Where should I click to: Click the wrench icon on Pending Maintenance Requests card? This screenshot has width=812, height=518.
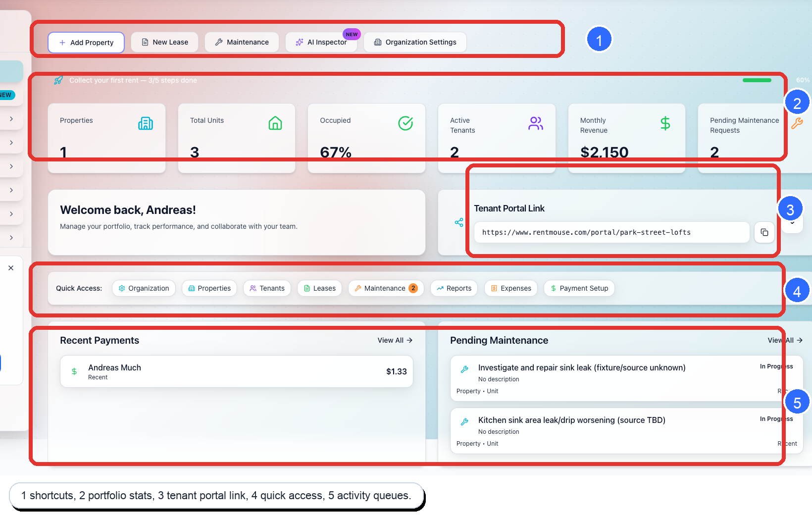click(x=798, y=124)
